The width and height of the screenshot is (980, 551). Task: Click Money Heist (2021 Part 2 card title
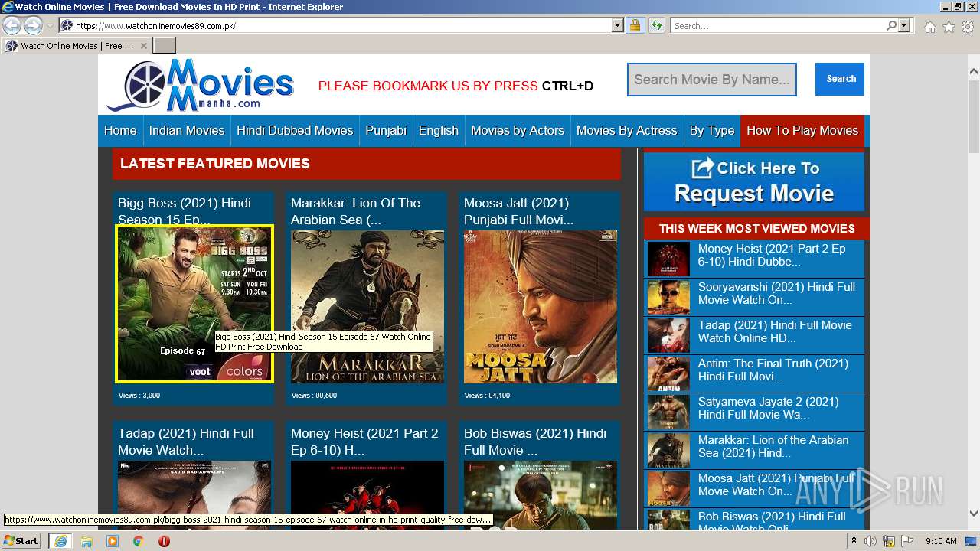click(x=364, y=442)
